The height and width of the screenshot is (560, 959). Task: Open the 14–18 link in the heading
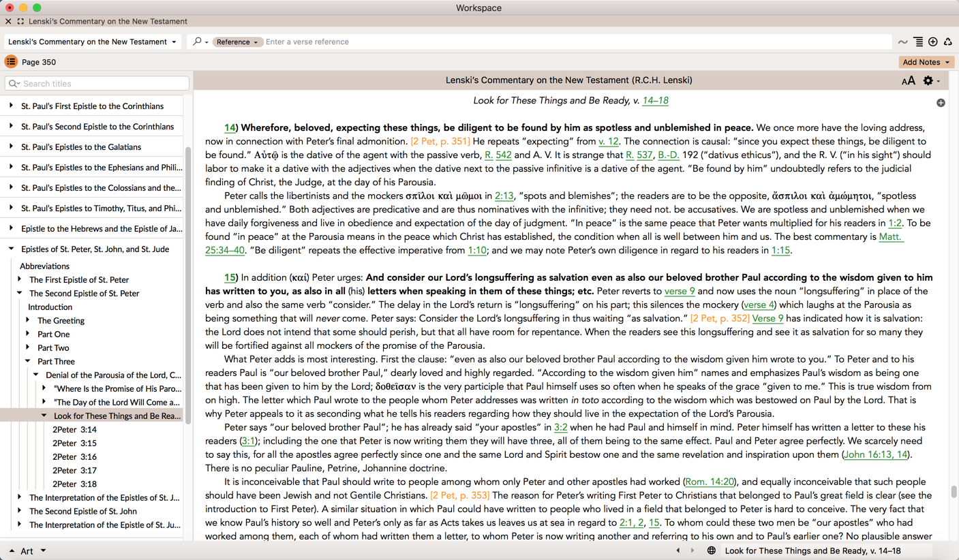pos(655,101)
